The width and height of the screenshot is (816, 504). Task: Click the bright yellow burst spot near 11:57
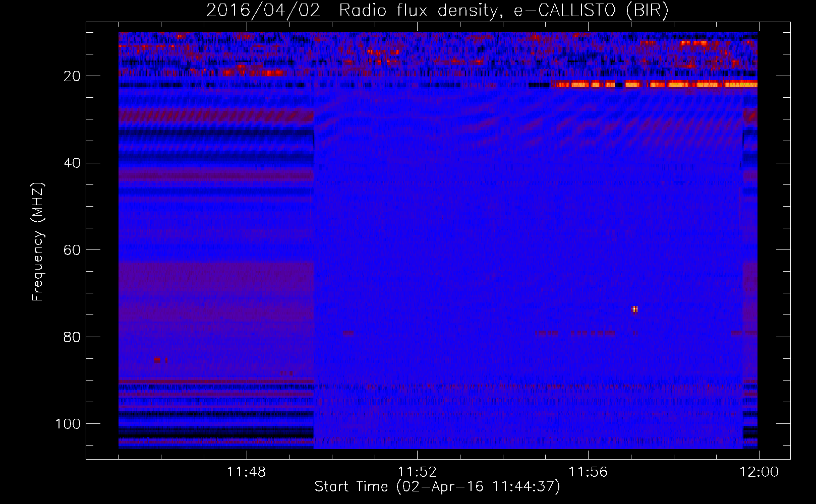click(634, 309)
